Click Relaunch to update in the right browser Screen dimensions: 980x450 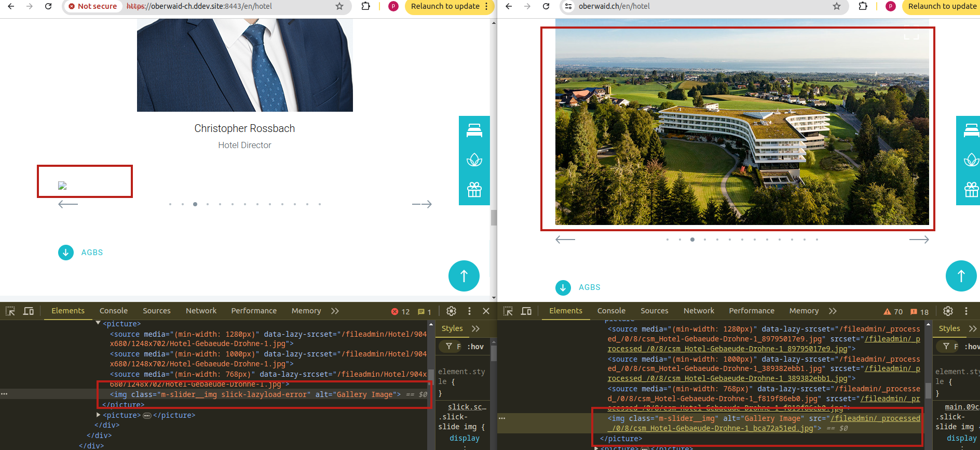coord(942,6)
